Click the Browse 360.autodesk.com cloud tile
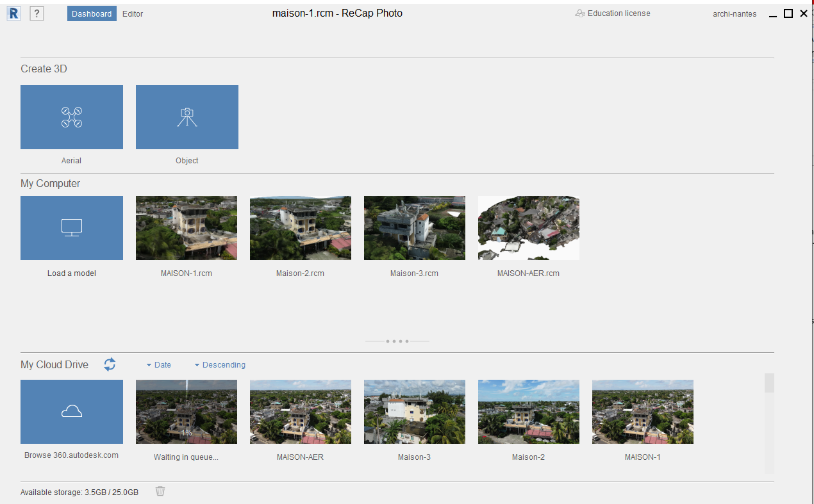The image size is (814, 504). point(72,412)
